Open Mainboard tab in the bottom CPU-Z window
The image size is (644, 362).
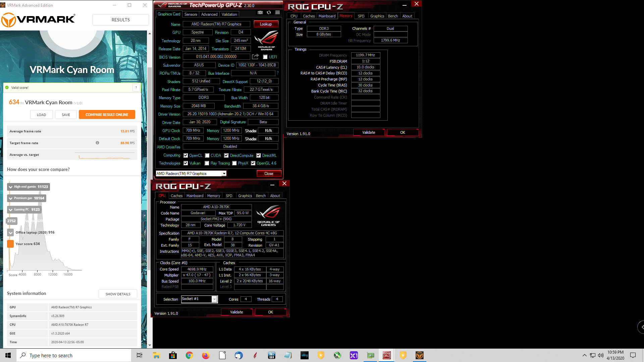[195, 196]
